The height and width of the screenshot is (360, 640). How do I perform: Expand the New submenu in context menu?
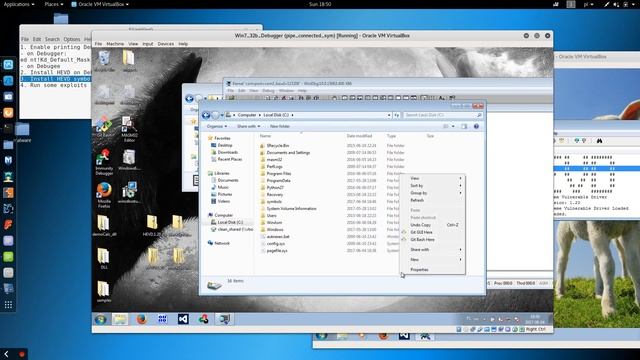(433, 260)
